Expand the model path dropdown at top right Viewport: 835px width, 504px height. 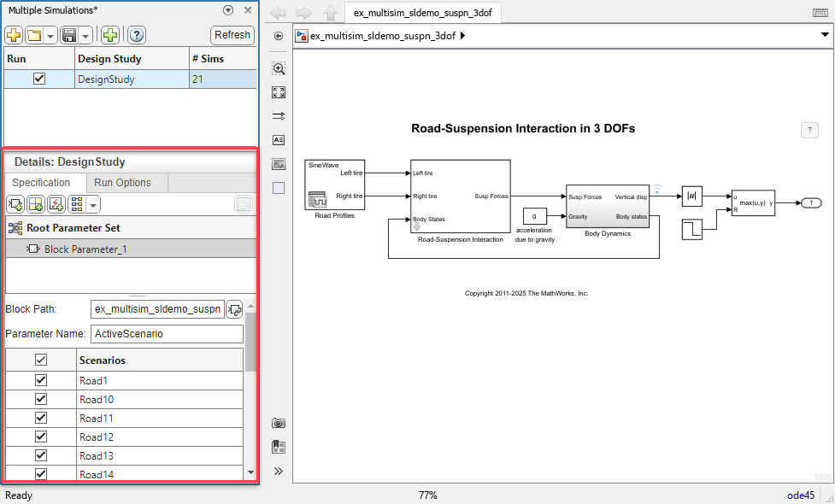825,35
